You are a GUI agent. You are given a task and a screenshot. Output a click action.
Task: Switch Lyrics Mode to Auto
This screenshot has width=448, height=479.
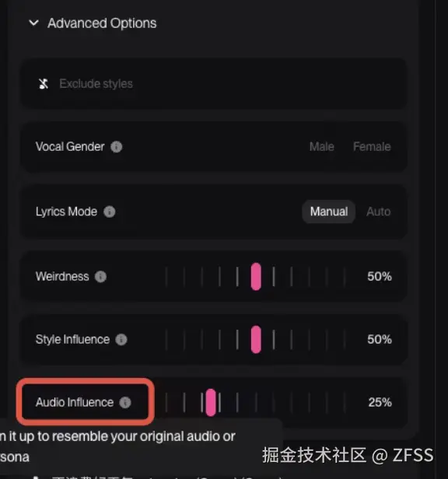click(x=378, y=212)
